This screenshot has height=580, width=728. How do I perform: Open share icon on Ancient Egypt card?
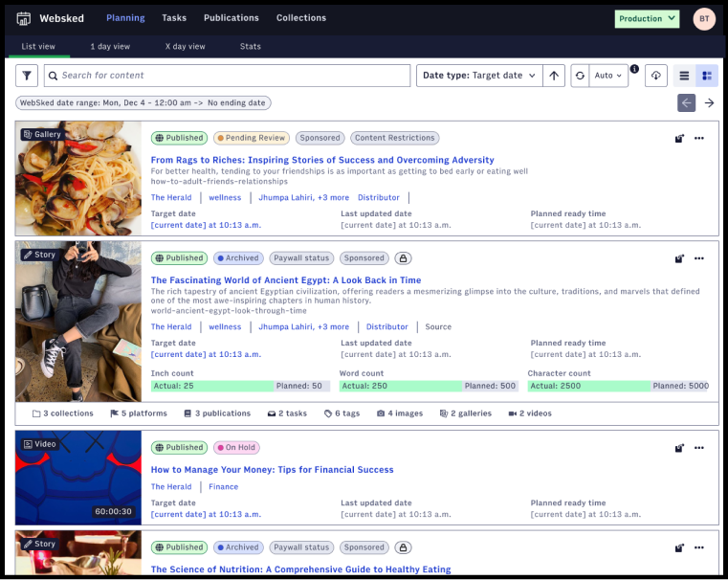[679, 258]
